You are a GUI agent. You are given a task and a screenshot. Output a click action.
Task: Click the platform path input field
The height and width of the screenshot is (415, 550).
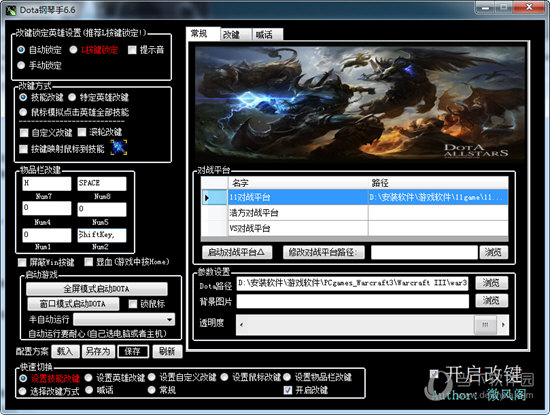pos(424,252)
